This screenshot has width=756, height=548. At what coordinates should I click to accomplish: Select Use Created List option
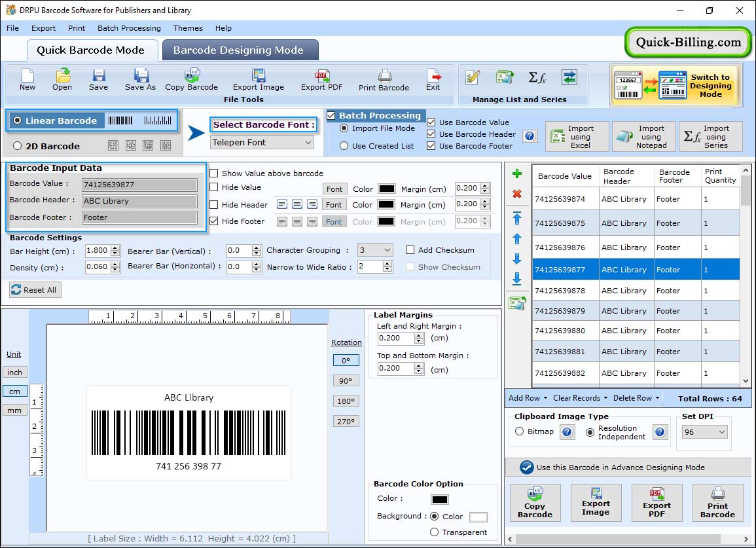tap(344, 146)
